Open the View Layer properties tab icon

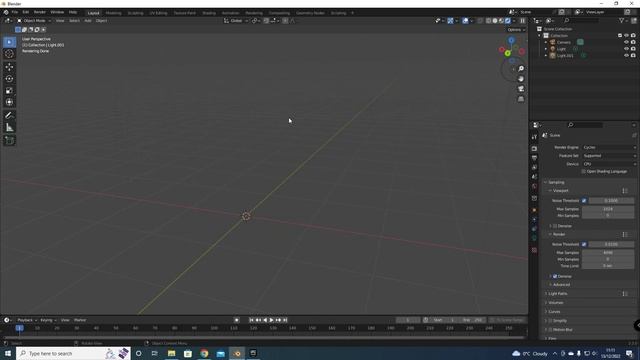pos(534,167)
